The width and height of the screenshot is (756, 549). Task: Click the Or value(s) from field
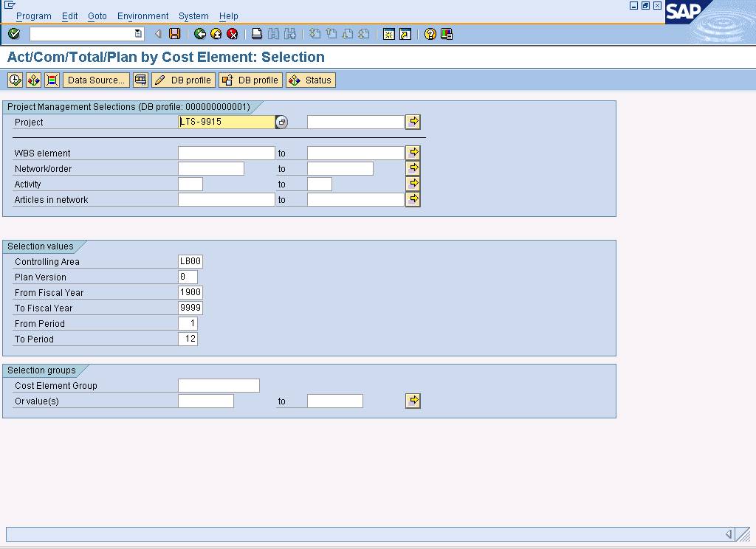pos(206,401)
